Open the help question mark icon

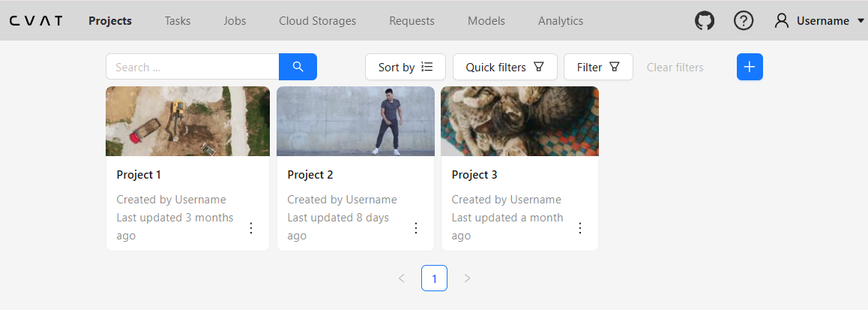click(743, 21)
